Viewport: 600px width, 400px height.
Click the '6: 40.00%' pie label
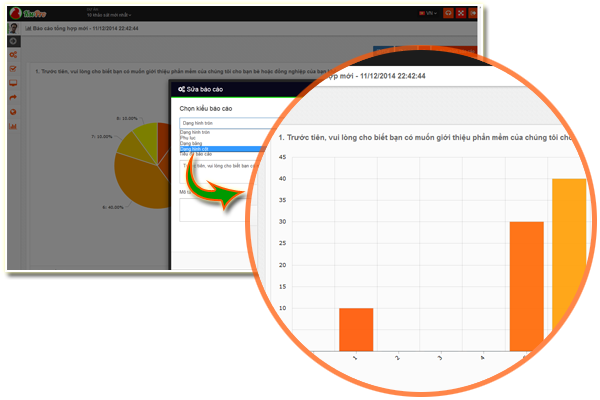coord(113,207)
